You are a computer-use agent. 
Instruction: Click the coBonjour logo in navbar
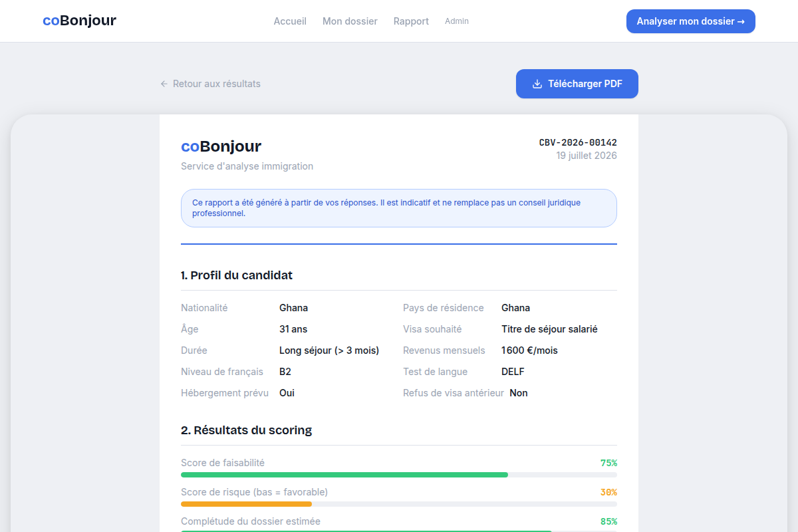tap(79, 21)
